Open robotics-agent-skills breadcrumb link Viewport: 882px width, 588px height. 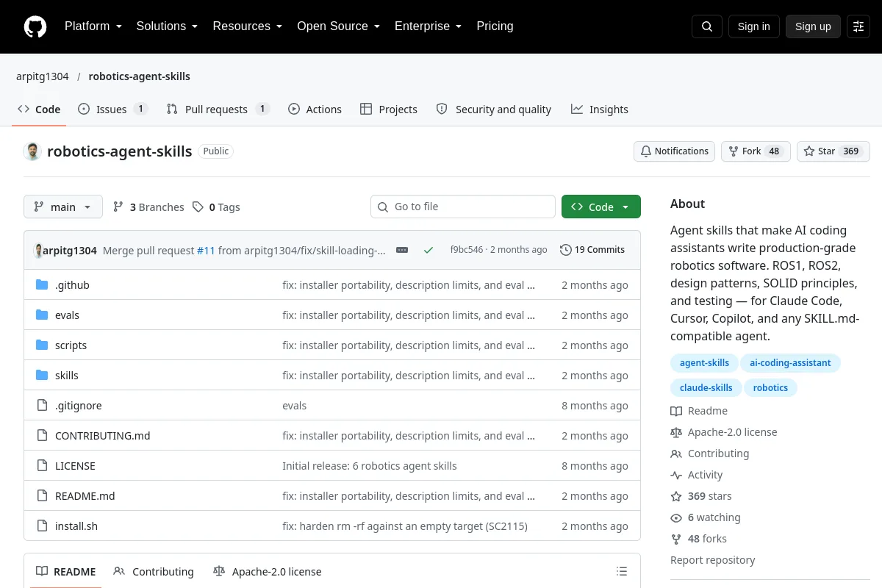pos(140,76)
